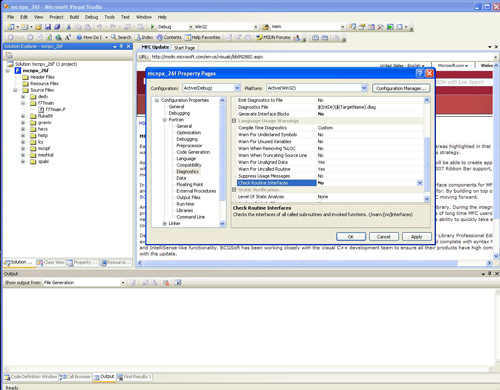The image size is (500, 390).
Task: Click the Save All toolbar icon
Action: tap(57, 27)
